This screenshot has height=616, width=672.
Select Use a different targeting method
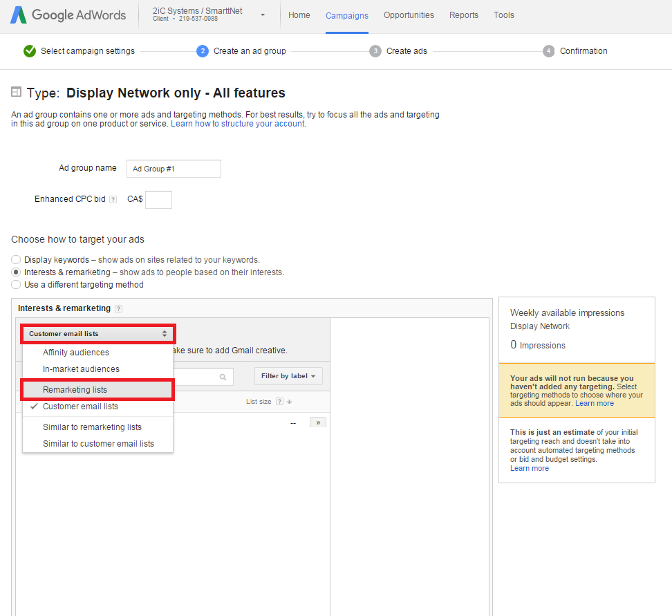[x=16, y=285]
